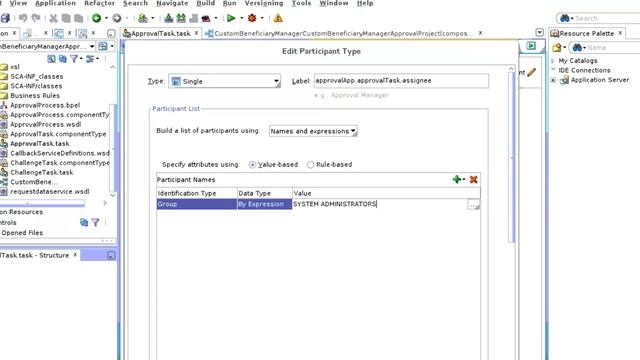Click the green Run arrow icon
This screenshot has height=360, width=640.
[x=231, y=18]
